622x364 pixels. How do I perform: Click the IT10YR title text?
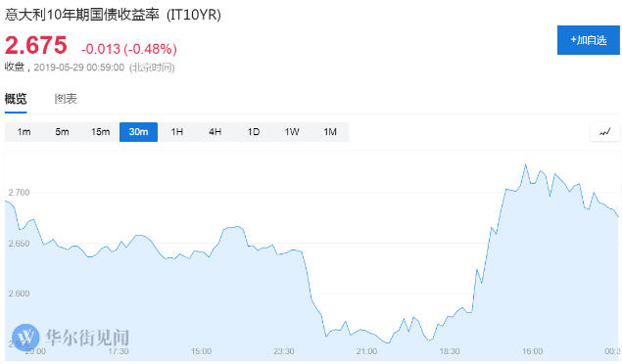point(194,15)
